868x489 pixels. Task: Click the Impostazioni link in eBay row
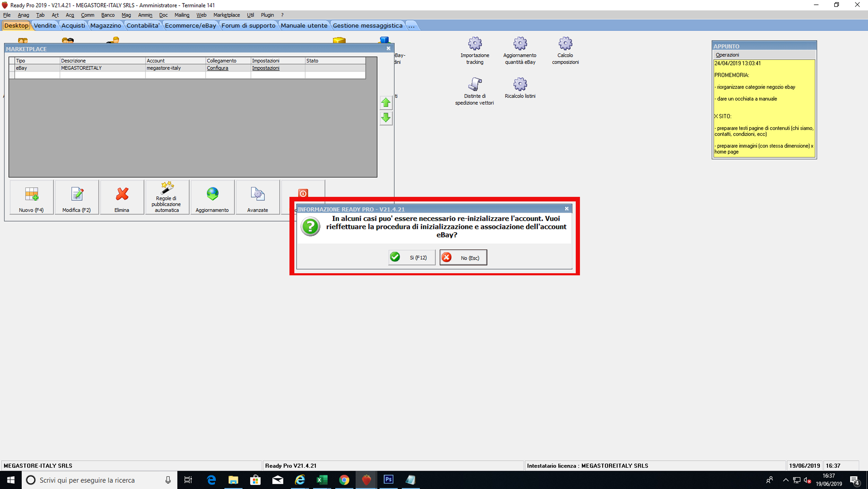[266, 68]
